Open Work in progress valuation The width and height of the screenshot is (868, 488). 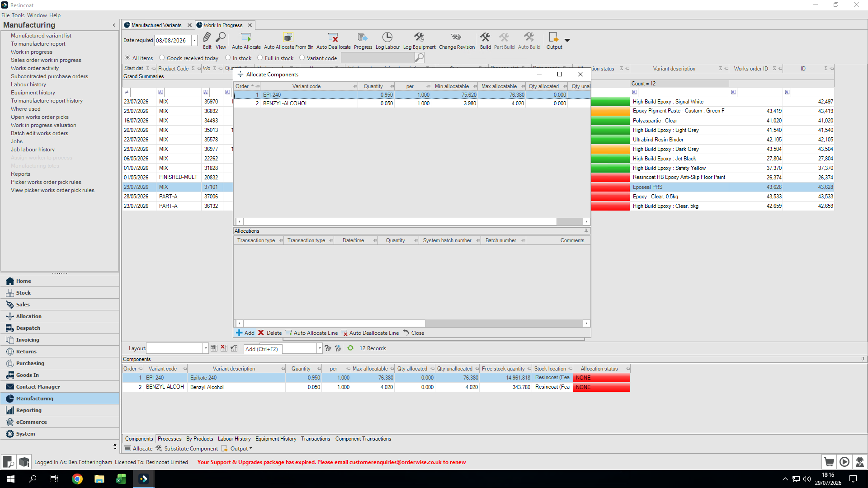pyautogui.click(x=43, y=125)
